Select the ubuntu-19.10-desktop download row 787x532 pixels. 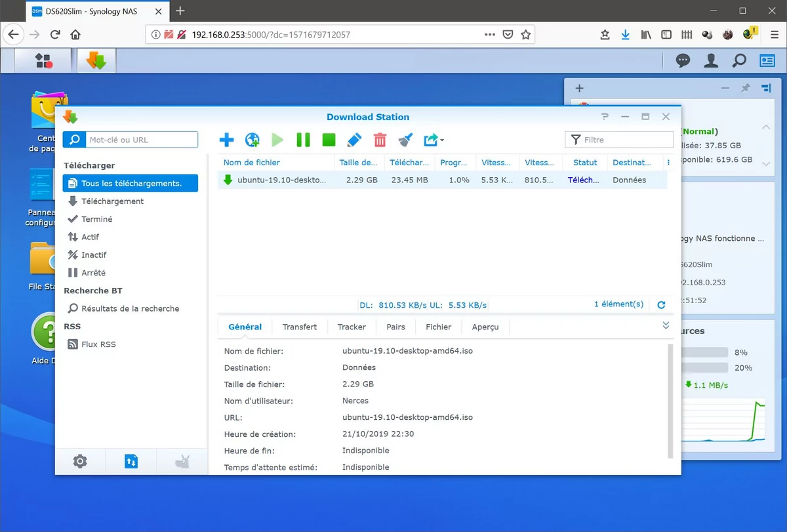(x=442, y=180)
